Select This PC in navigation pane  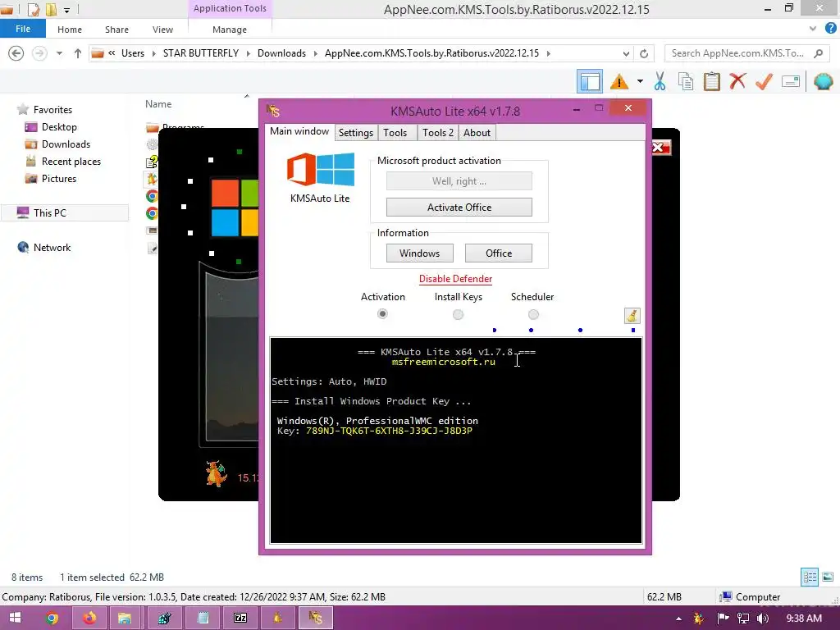click(x=64, y=212)
